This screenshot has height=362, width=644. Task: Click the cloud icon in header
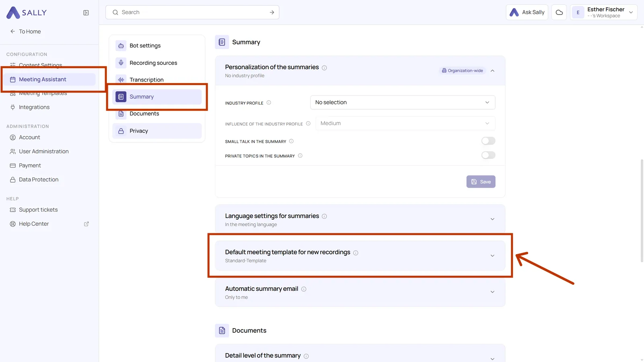[x=559, y=12]
